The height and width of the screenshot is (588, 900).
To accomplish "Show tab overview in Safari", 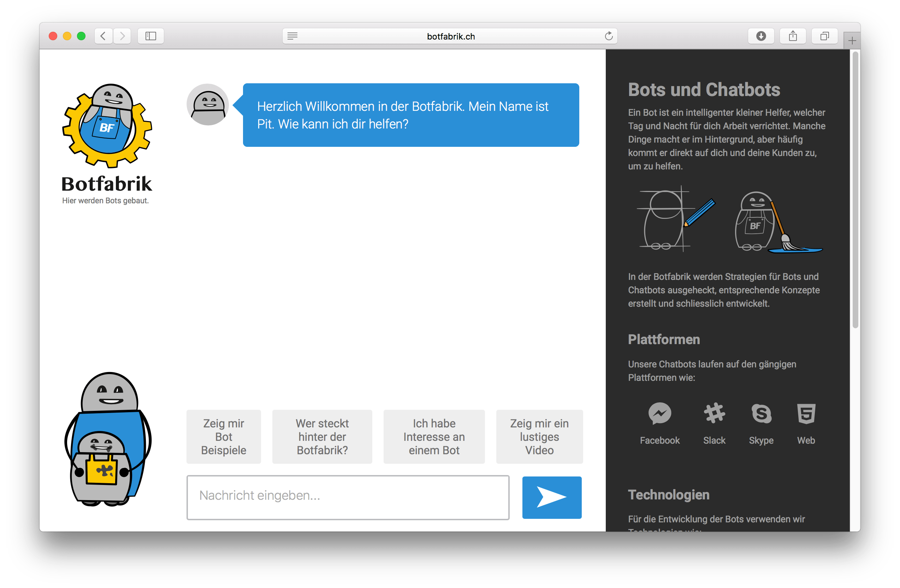I will 825,36.
